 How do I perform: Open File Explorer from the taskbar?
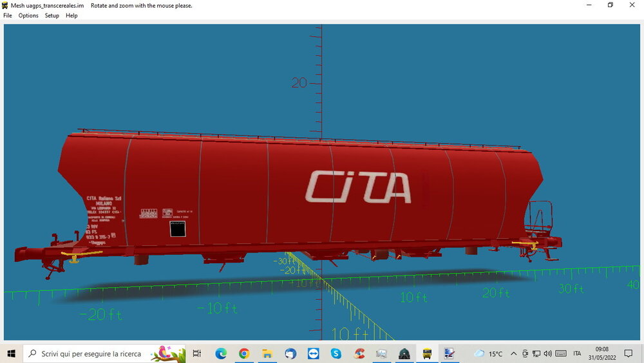[x=267, y=353]
